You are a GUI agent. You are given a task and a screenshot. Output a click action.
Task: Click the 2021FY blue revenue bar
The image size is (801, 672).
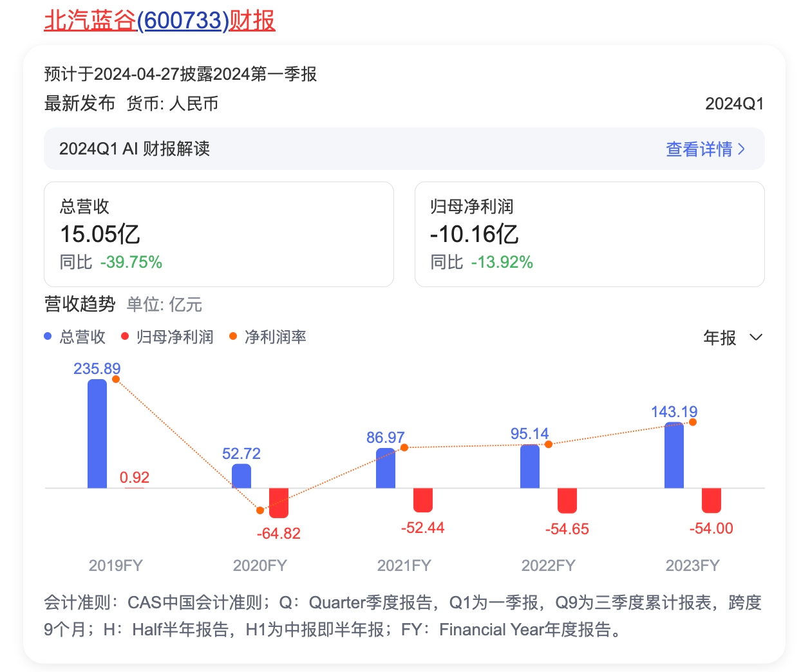(386, 468)
